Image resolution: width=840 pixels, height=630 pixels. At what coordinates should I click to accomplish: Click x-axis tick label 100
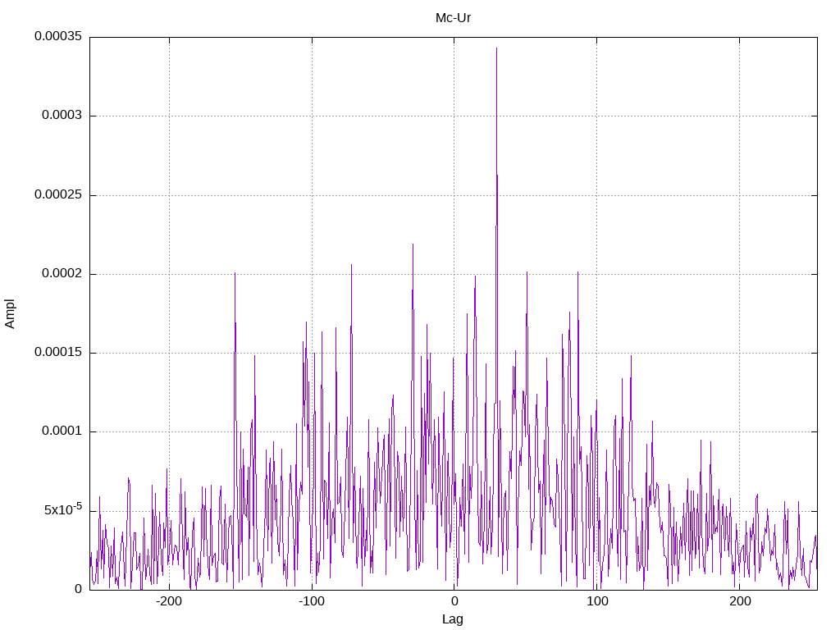(x=597, y=601)
